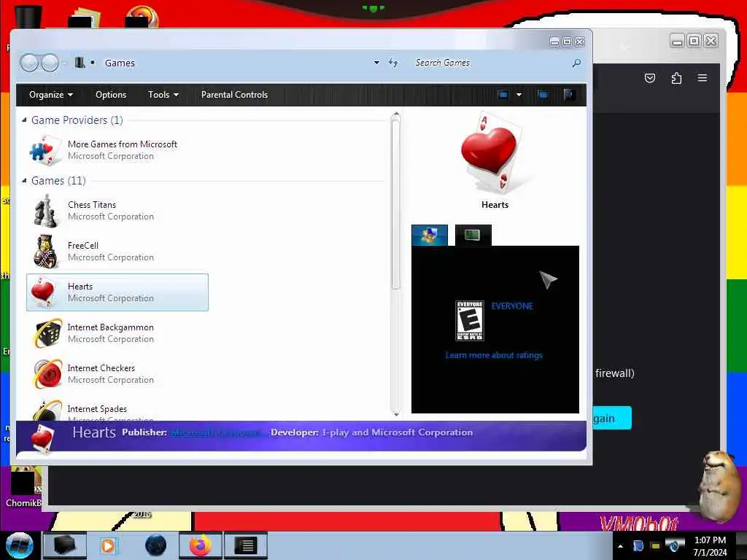Screen dimensions: 747x560
Task: Open the Firefox extensions puzzle icon
Action: tap(676, 78)
